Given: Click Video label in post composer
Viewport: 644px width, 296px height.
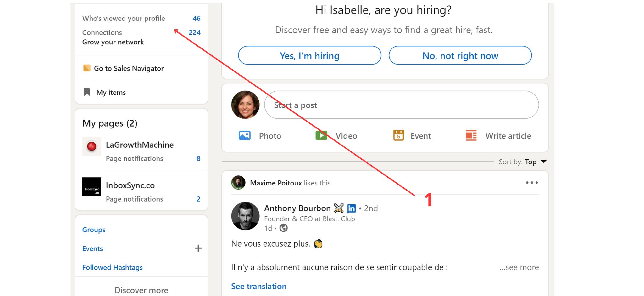Looking at the screenshot, I should point(346,136).
